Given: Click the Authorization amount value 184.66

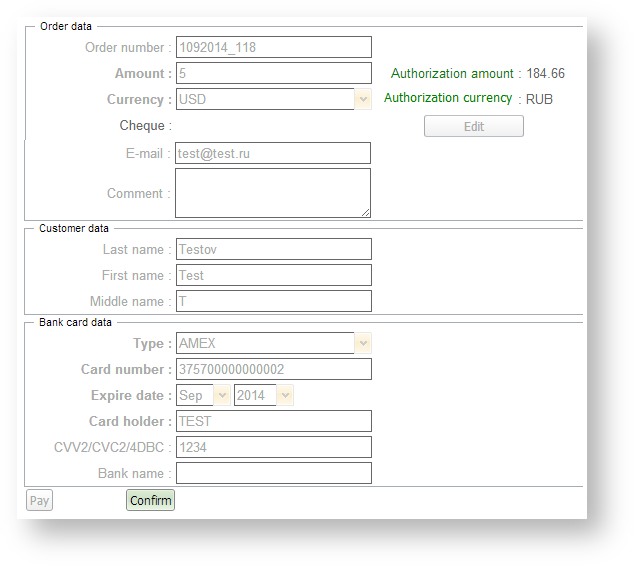Looking at the screenshot, I should [x=545, y=73].
